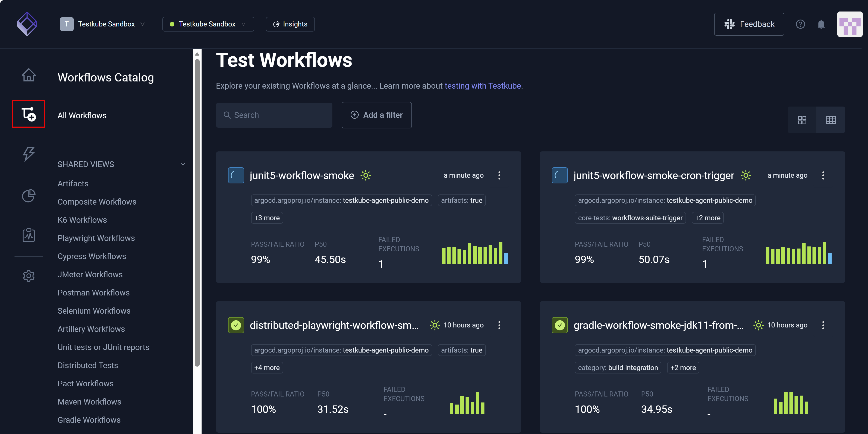Select the Test Workflows sidebar icon
This screenshot has height=434, width=868.
[x=29, y=114]
